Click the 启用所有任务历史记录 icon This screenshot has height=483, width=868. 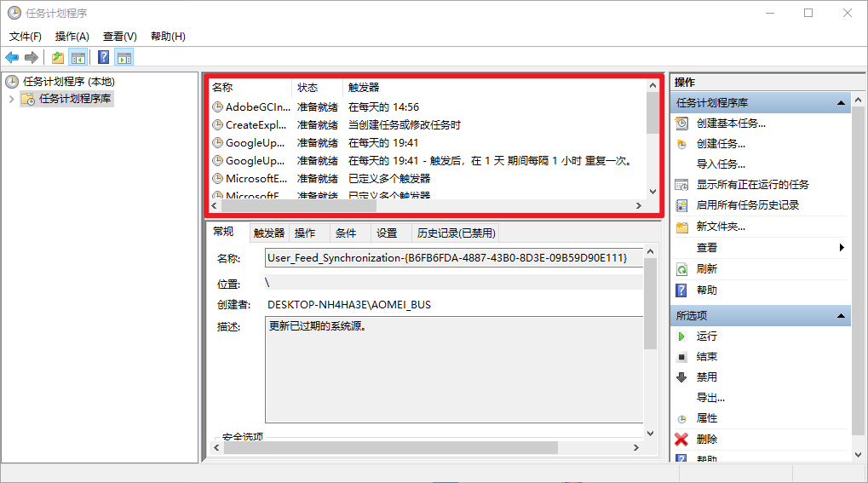click(682, 205)
